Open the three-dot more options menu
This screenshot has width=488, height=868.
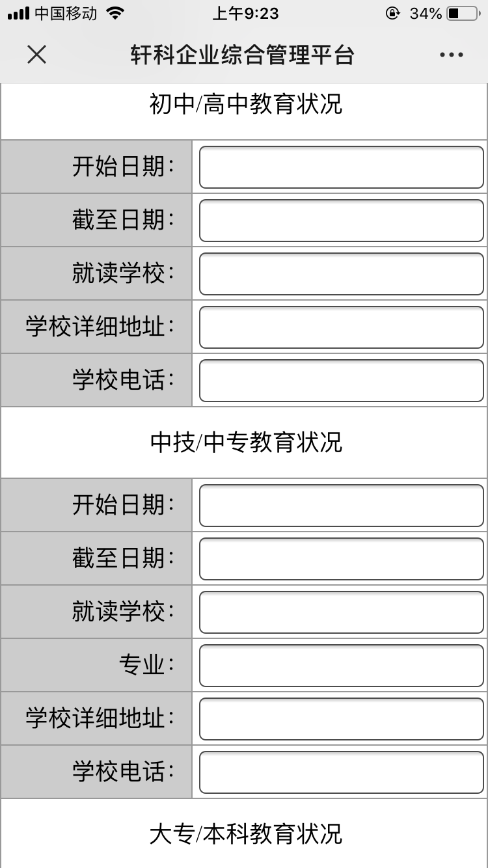[x=451, y=55]
